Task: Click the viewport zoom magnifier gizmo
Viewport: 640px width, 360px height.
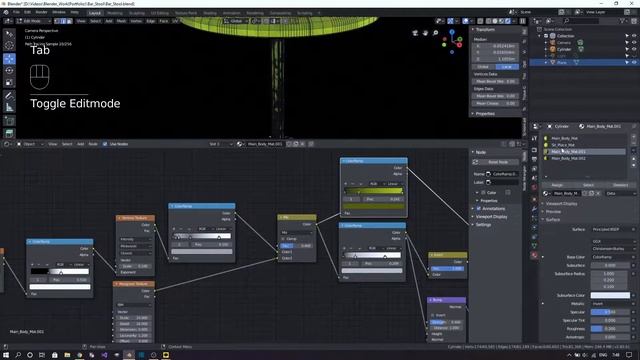Action: pyautogui.click(x=435, y=33)
